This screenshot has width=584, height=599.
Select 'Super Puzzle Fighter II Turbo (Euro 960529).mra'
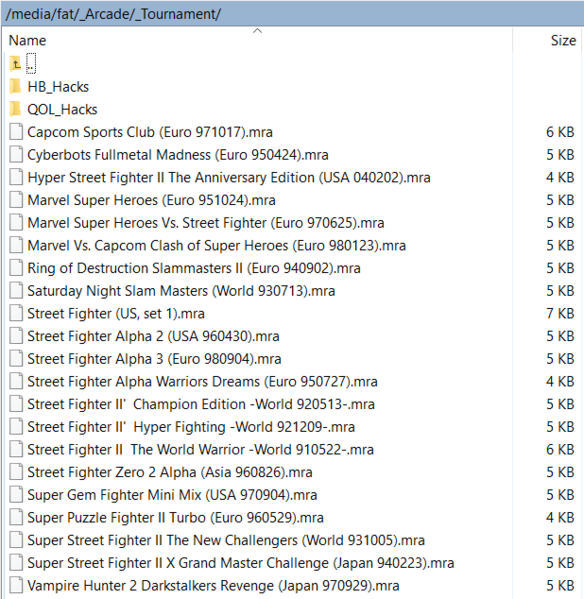(175, 518)
